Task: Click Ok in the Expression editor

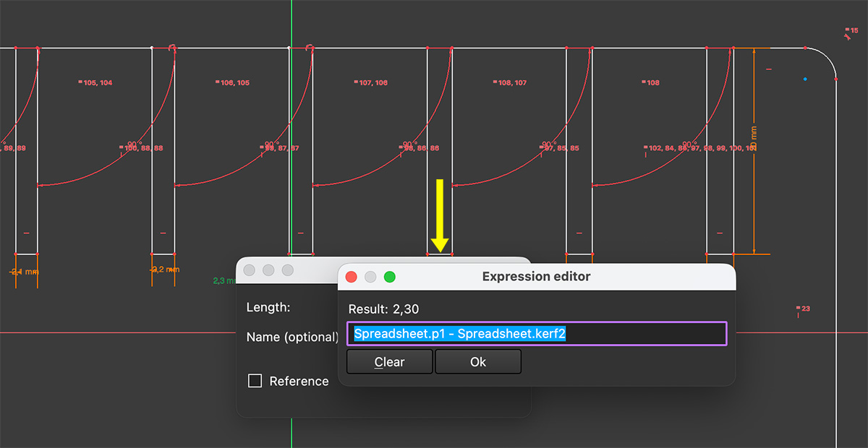Action: tap(477, 361)
